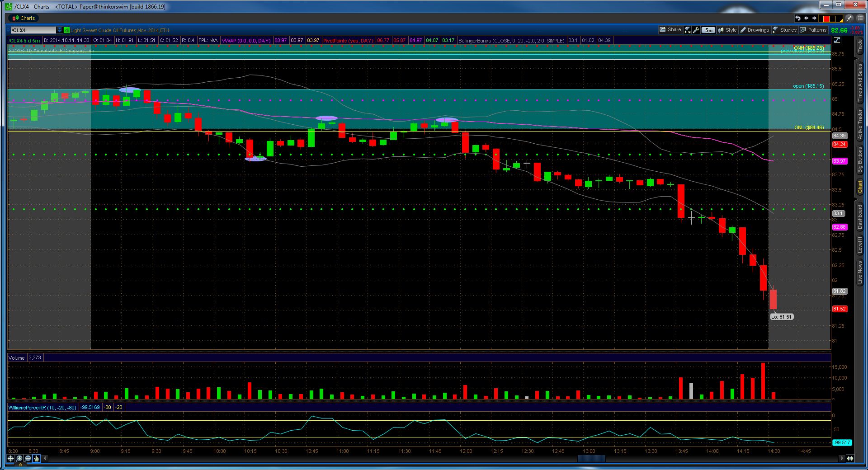Viewport: 868px width, 470px height.
Task: Click the 83.97 magenta VWAP axis tag
Action: click(840, 161)
